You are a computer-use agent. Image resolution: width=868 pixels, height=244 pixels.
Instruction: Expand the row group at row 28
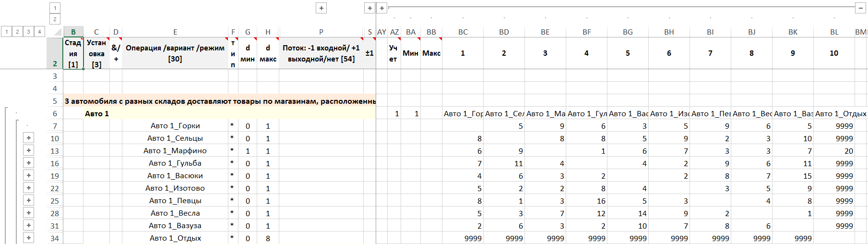tap(29, 213)
